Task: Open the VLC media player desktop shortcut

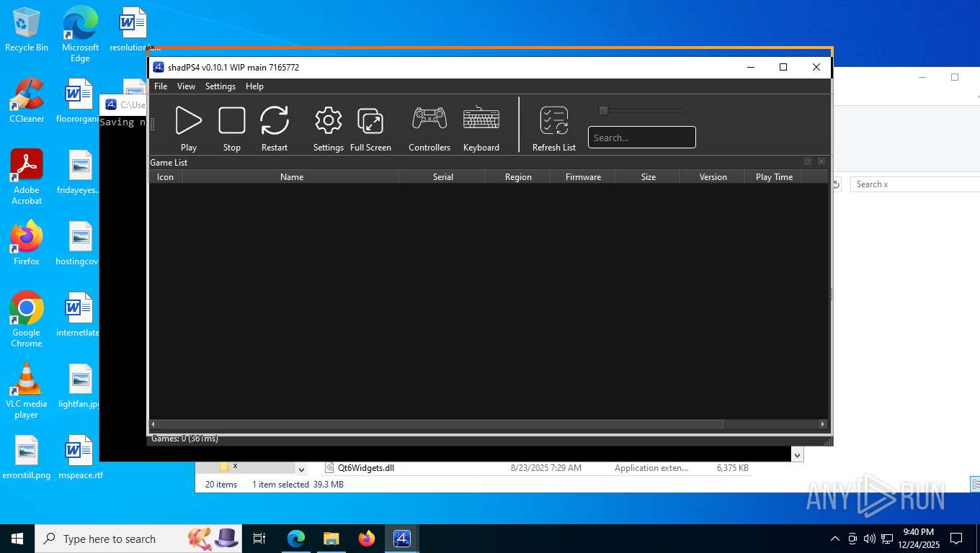Action: point(27,390)
